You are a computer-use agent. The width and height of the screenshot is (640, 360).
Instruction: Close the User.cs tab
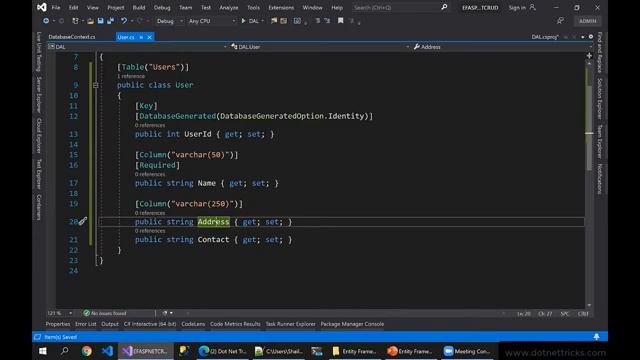149,37
